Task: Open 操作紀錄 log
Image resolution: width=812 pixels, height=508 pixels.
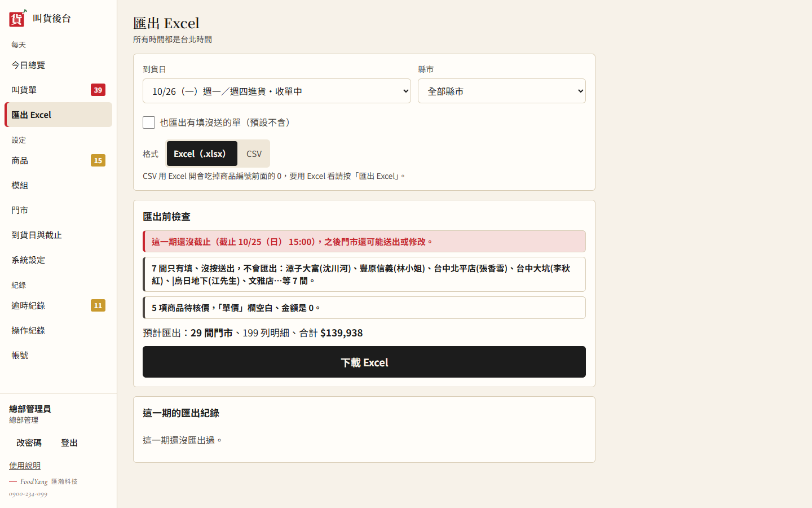Action: coord(58,330)
